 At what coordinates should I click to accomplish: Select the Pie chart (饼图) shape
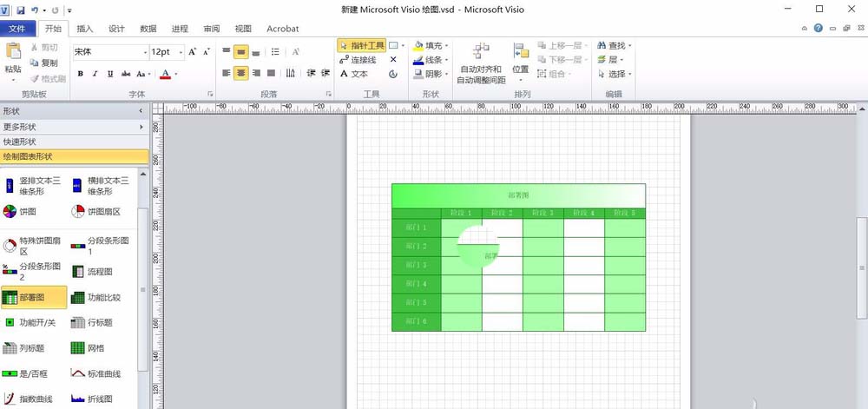pyautogui.click(x=20, y=211)
